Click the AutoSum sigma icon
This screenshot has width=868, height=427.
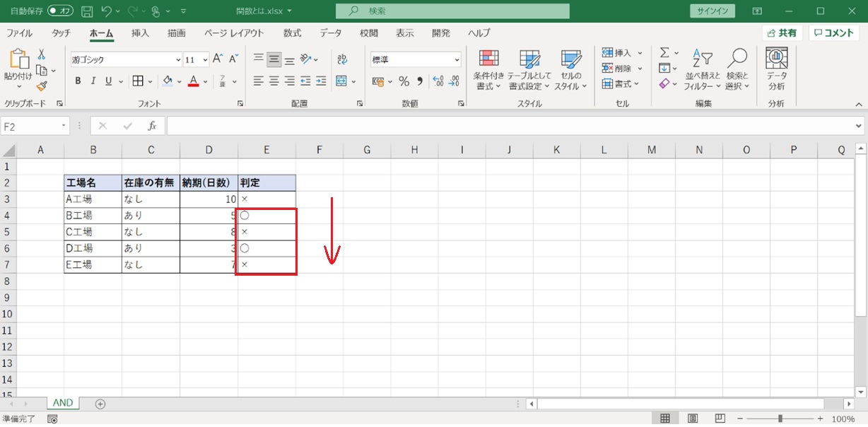click(664, 53)
